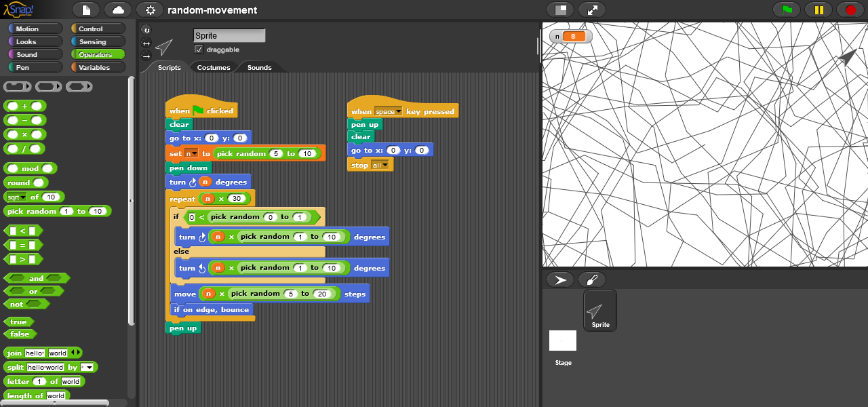This screenshot has height=407, width=868.
Task: Paint a new sprite brush icon
Action: pyautogui.click(x=592, y=279)
